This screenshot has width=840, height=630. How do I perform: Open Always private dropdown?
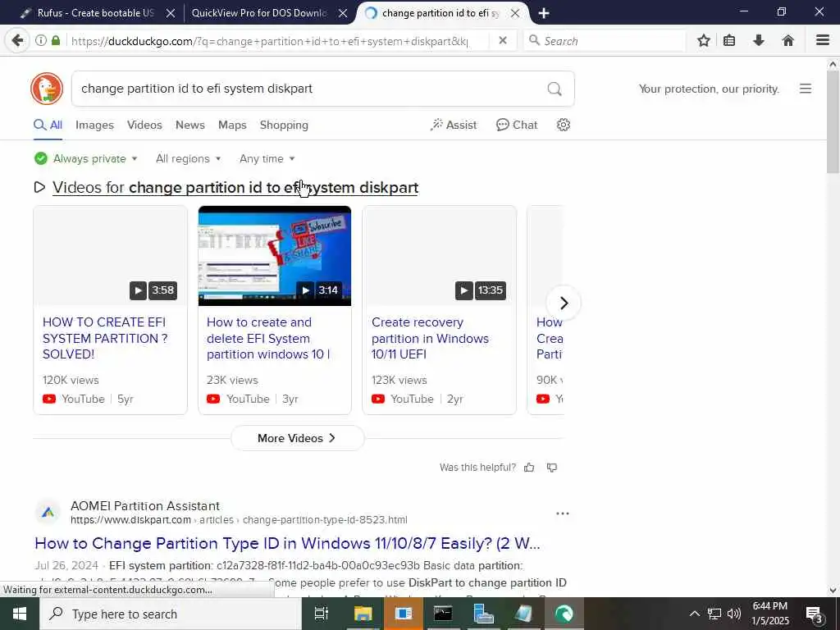pos(85,158)
